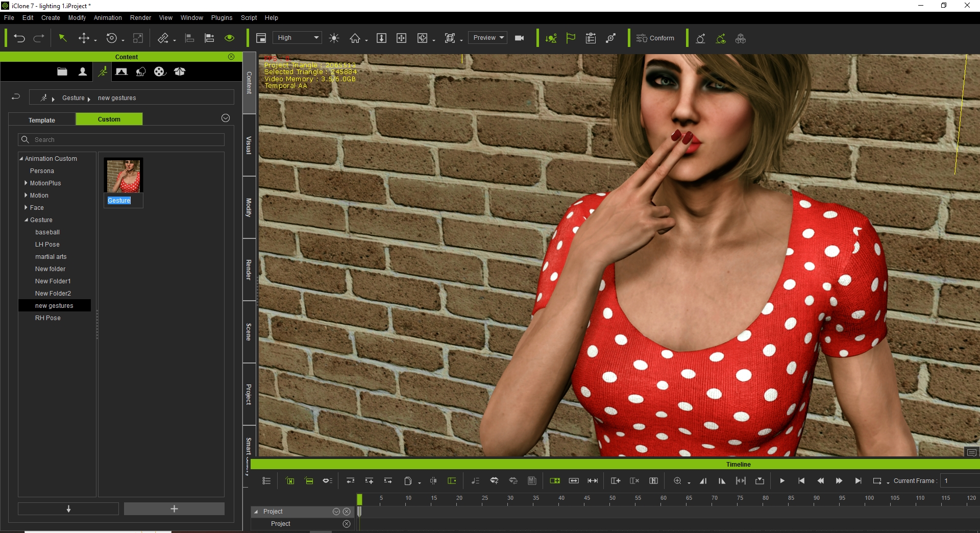Click the video camera icon
980x533 pixels.
tap(520, 38)
